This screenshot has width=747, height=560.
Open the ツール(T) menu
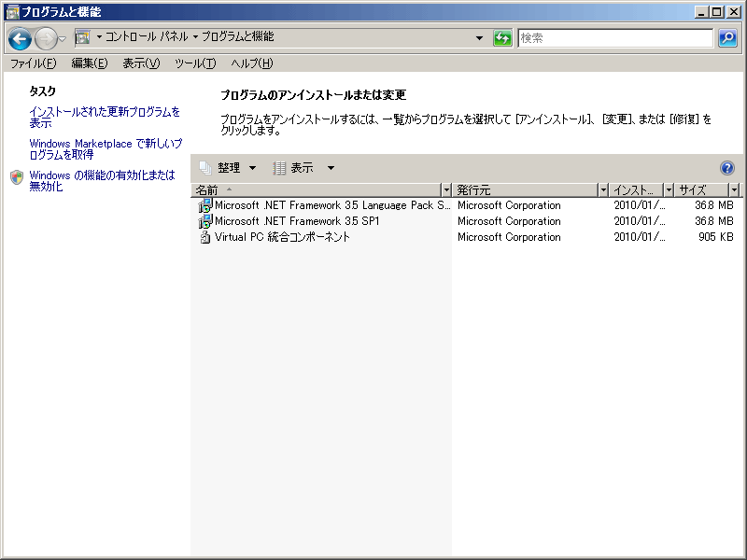[195, 63]
